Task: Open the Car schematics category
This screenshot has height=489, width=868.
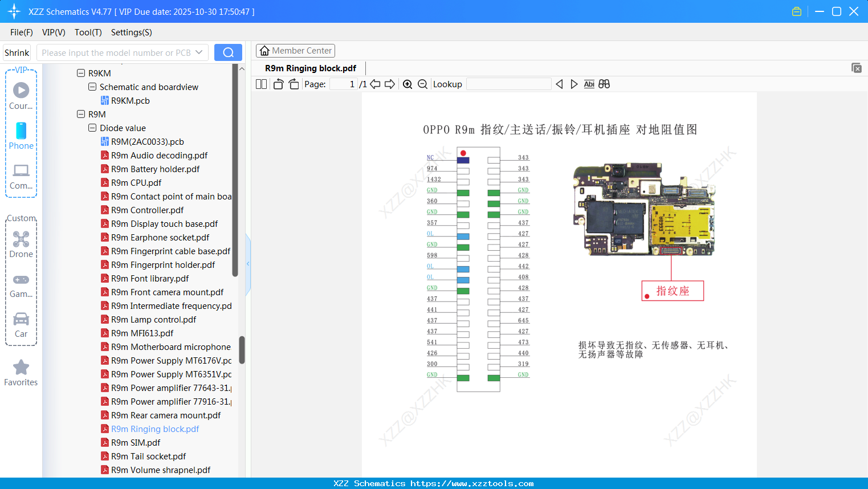Action: tap(21, 324)
